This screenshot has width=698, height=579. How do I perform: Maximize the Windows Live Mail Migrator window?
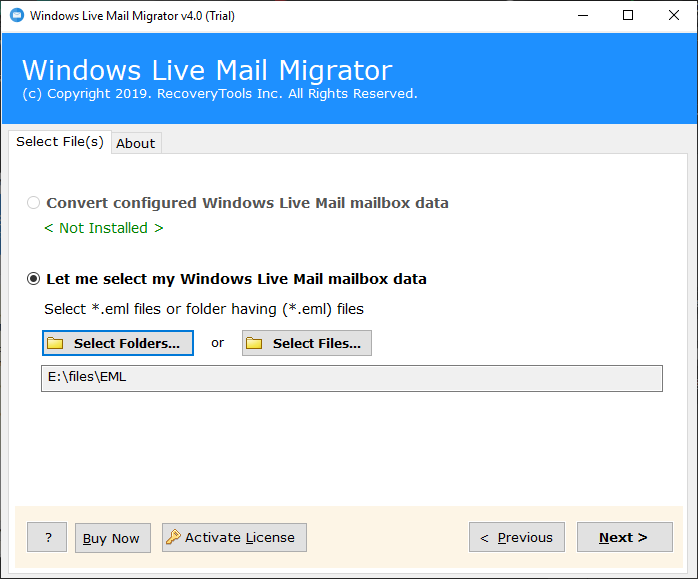[x=628, y=16]
